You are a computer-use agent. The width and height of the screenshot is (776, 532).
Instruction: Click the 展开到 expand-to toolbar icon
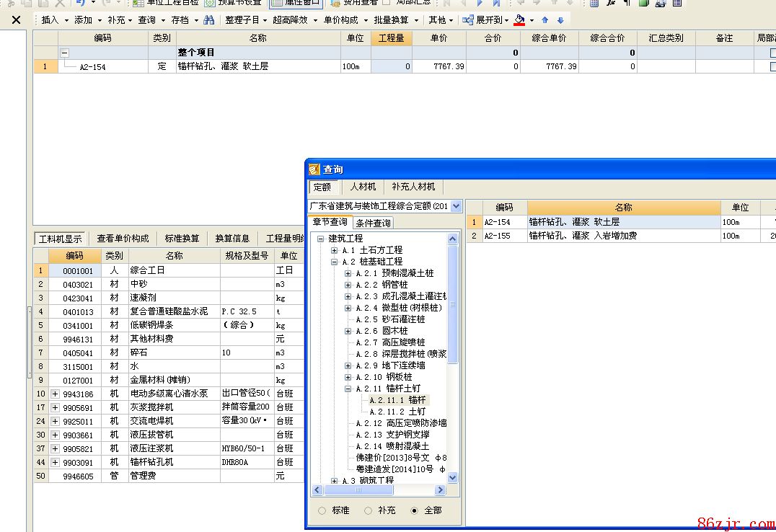(468, 20)
